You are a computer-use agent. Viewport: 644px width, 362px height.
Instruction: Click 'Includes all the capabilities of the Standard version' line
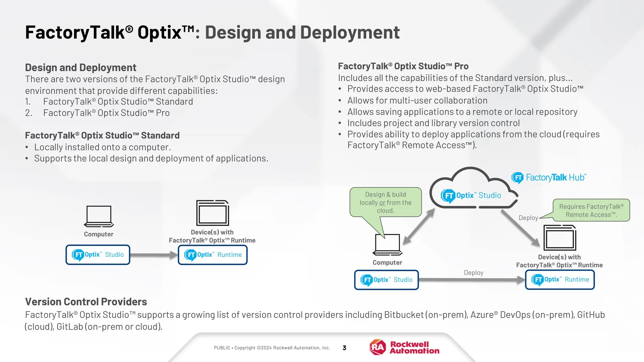(455, 78)
